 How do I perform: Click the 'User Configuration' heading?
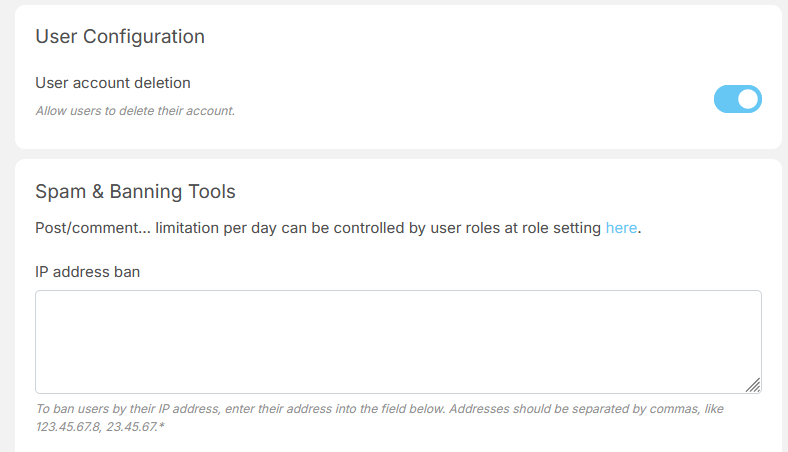pos(120,37)
